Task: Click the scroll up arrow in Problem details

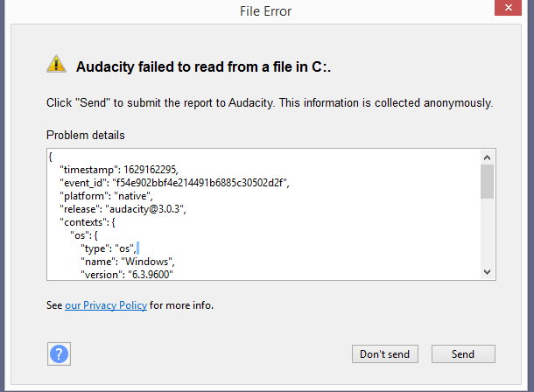Action: pyautogui.click(x=487, y=157)
